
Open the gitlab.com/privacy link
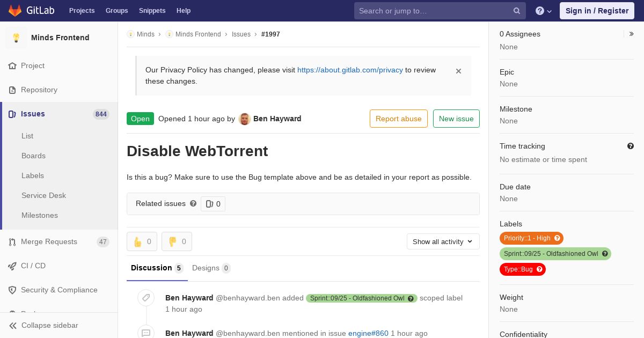[350, 70]
